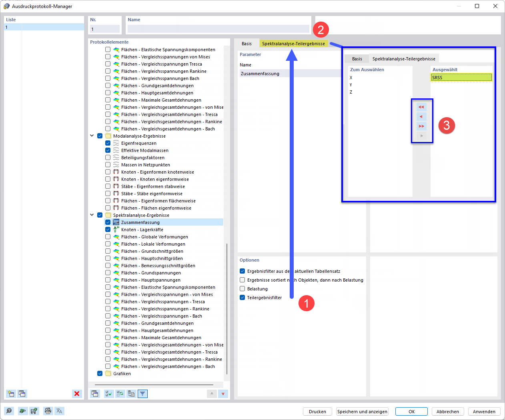Check Flächen - Lokale Verformungen checkbox
Image resolution: width=505 pixels, height=420 pixels.
click(x=108, y=244)
